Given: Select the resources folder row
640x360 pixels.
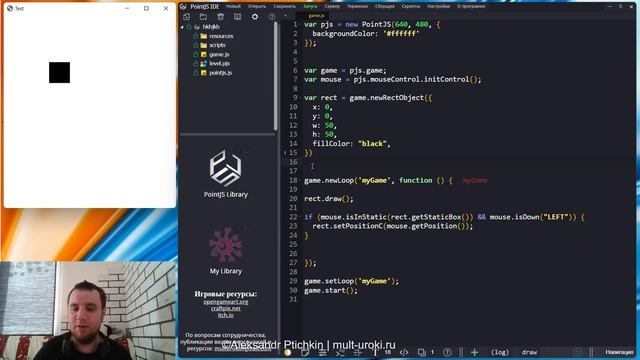Looking at the screenshot, I should tap(221, 36).
